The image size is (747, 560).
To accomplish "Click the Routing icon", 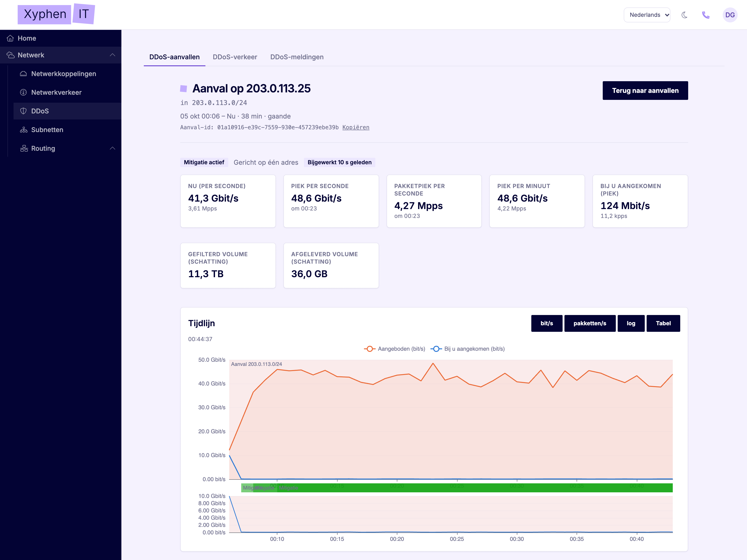I will (x=24, y=149).
